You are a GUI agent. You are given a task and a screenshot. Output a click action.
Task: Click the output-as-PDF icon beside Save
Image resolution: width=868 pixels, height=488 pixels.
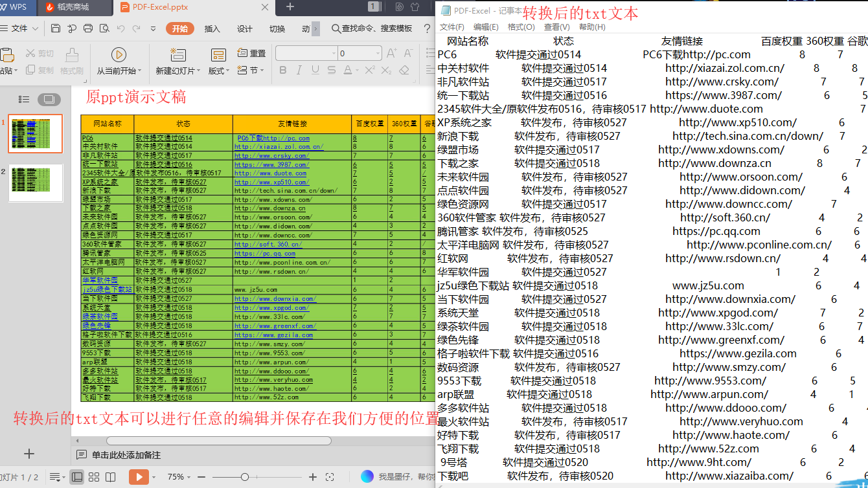coord(72,28)
